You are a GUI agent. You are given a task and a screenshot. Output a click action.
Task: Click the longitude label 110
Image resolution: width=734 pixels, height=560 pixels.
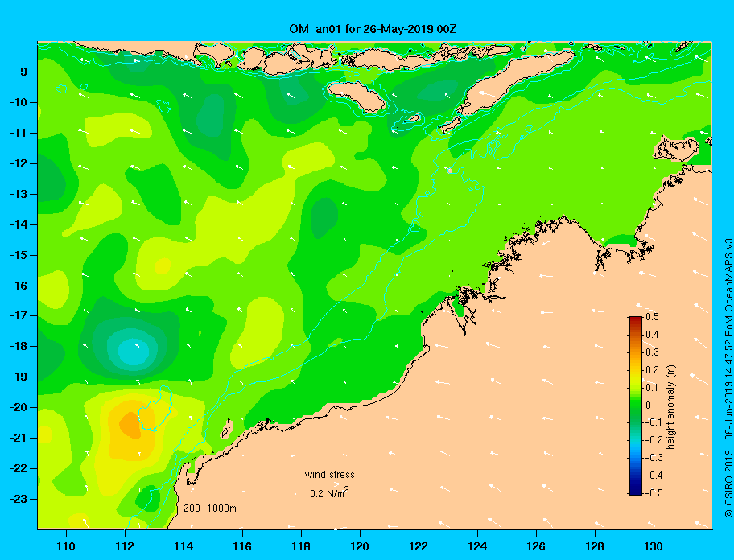[66, 546]
